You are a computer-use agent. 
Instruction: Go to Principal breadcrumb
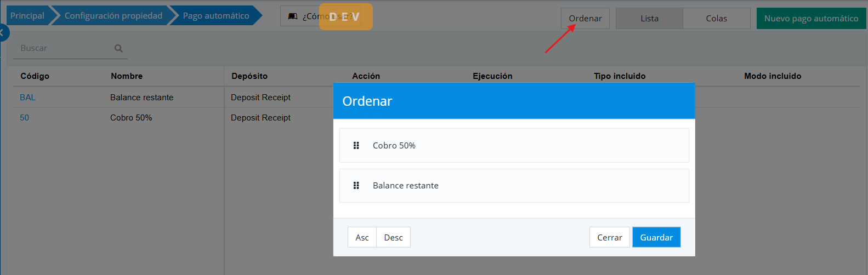click(27, 16)
